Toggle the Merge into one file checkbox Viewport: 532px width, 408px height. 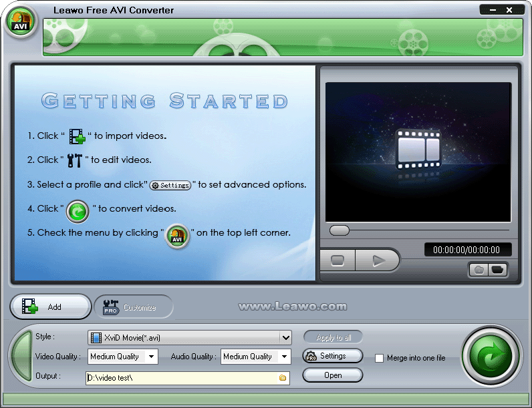(x=380, y=358)
